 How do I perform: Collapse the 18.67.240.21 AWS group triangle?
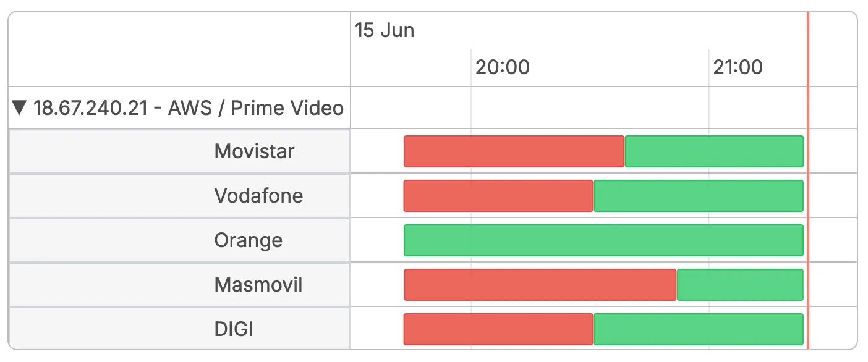tap(20, 108)
